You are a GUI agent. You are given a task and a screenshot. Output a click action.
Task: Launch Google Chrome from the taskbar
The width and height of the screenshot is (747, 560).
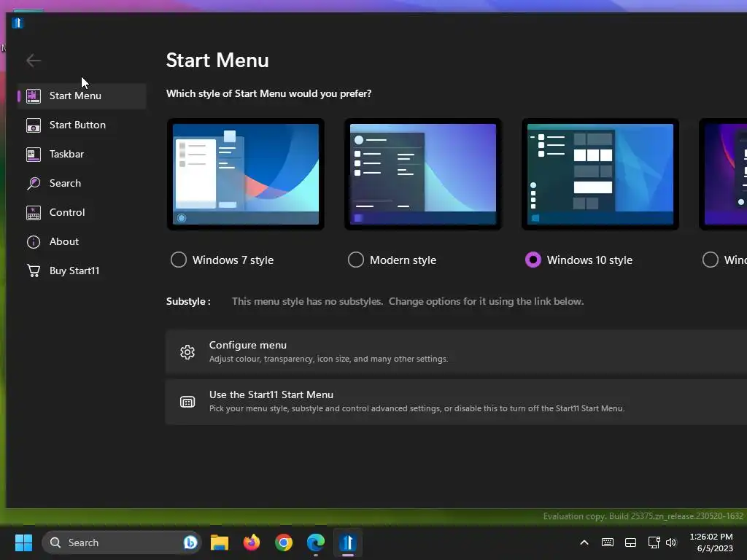[x=284, y=542]
